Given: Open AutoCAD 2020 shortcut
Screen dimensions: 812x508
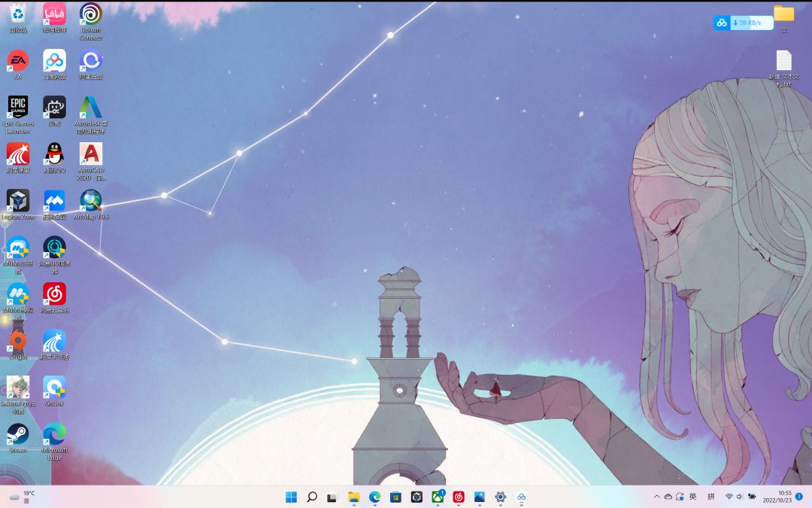Looking at the screenshot, I should coord(91,162).
